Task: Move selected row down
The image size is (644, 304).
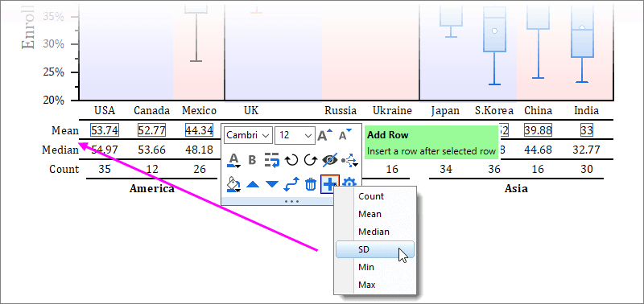Action: click(272, 185)
